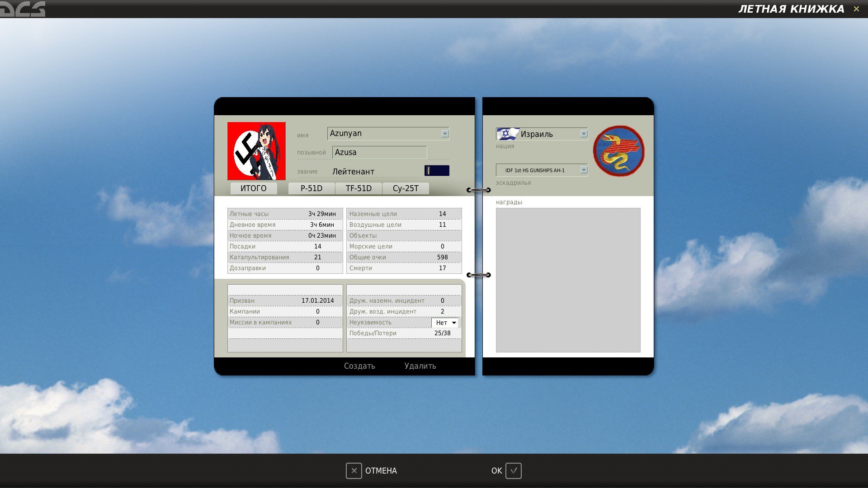Expand the squadron dropdown arrow
The width and height of the screenshot is (868, 488).
click(584, 170)
